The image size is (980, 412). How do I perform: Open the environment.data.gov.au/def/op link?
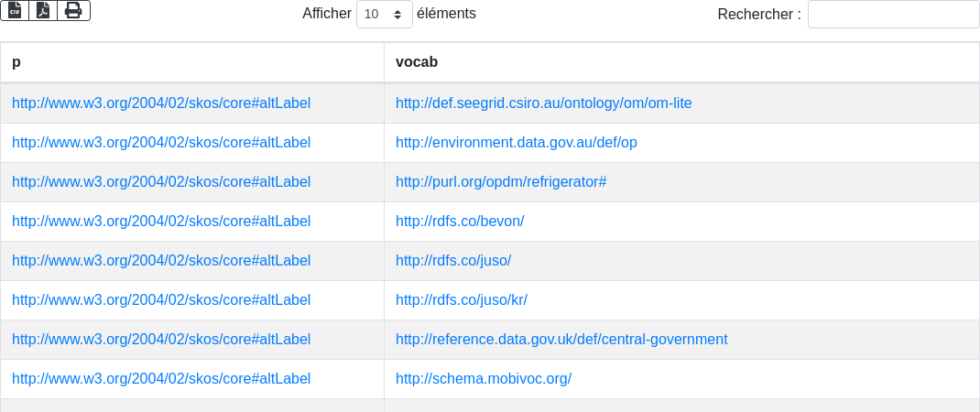(x=516, y=143)
